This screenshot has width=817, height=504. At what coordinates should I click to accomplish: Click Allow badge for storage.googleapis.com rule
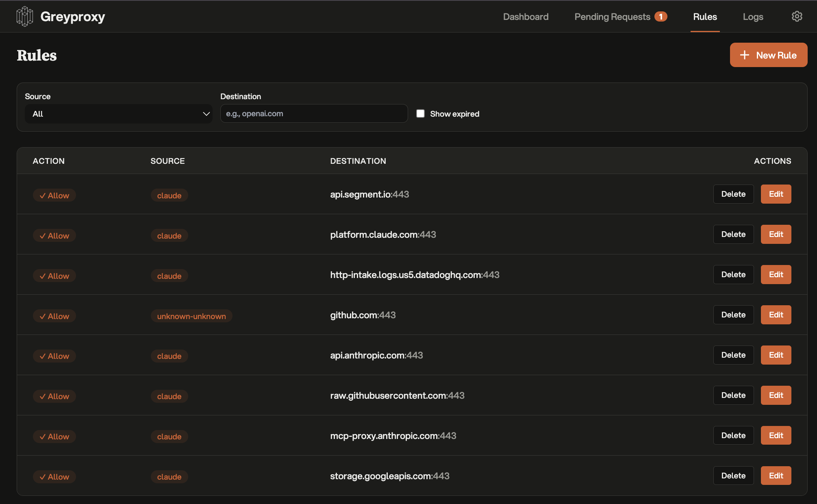point(54,477)
